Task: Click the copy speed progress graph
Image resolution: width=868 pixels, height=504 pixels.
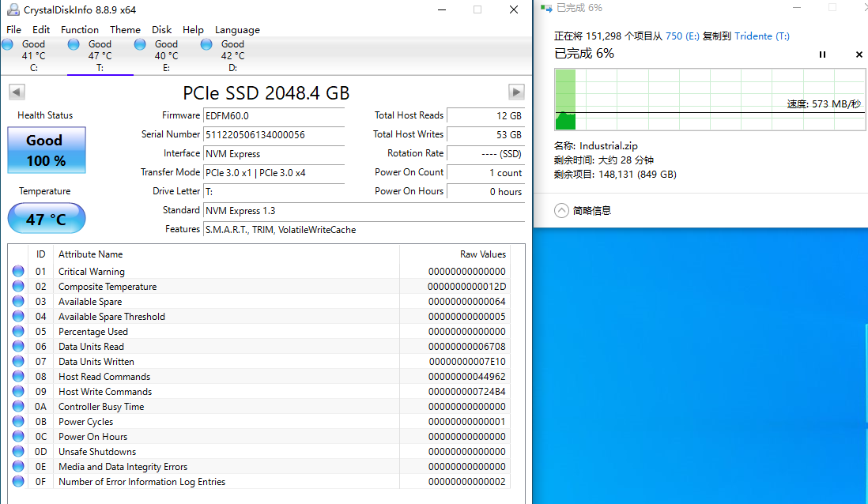Action: pyautogui.click(x=710, y=100)
